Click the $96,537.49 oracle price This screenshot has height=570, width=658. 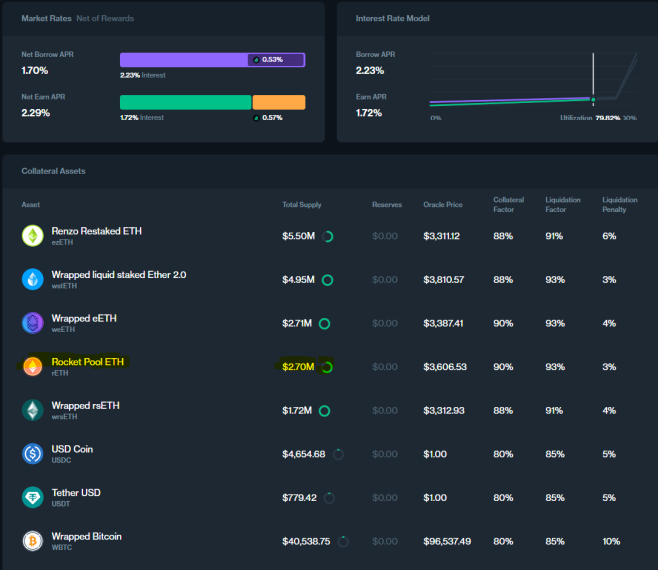[447, 541]
